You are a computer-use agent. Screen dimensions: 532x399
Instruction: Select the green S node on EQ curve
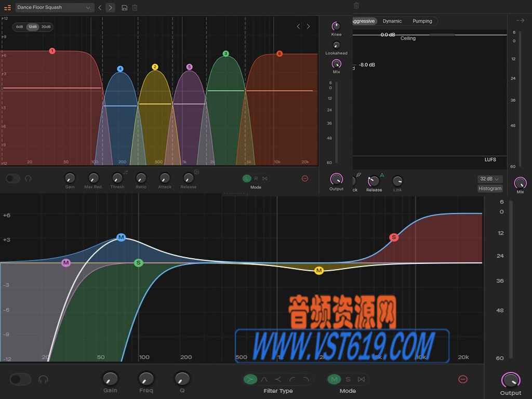click(x=138, y=262)
